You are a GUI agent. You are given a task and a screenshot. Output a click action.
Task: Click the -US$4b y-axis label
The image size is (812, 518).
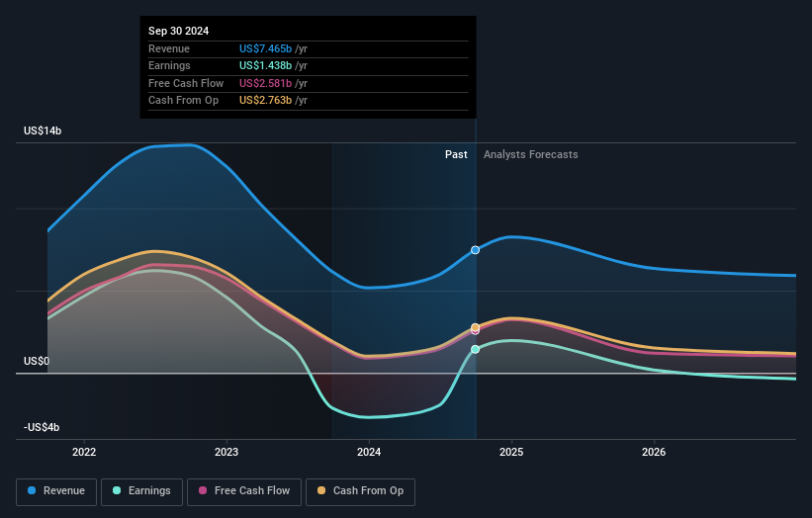point(42,427)
